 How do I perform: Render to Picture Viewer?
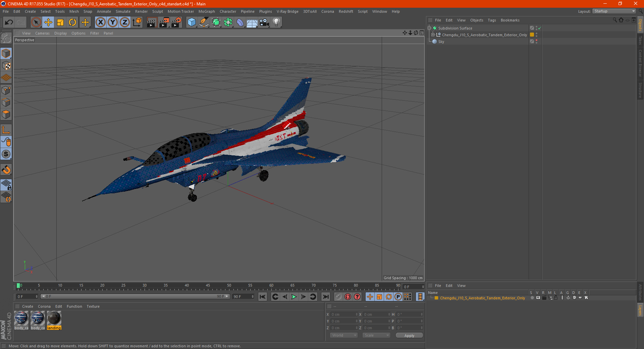click(164, 22)
